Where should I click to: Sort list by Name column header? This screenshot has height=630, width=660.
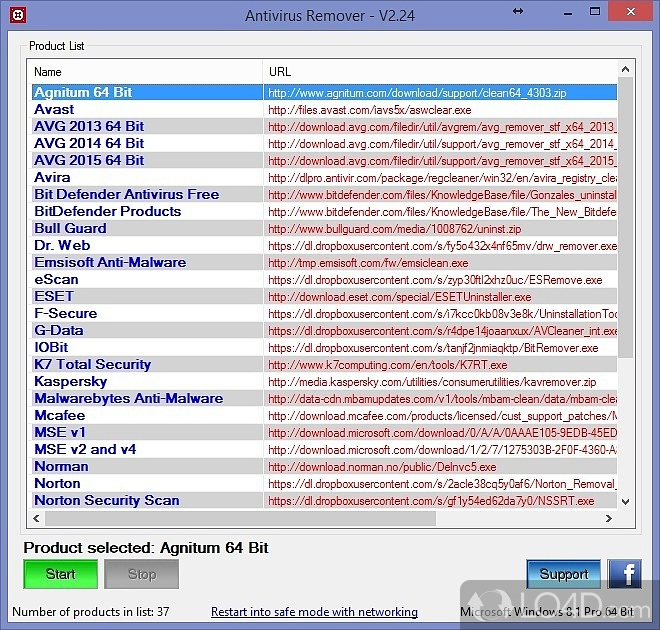pos(146,72)
